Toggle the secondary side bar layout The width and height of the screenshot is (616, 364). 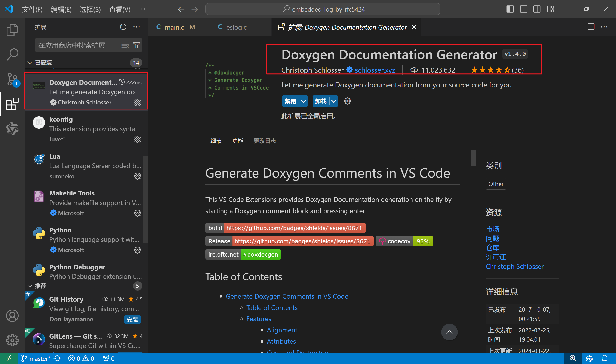(537, 9)
